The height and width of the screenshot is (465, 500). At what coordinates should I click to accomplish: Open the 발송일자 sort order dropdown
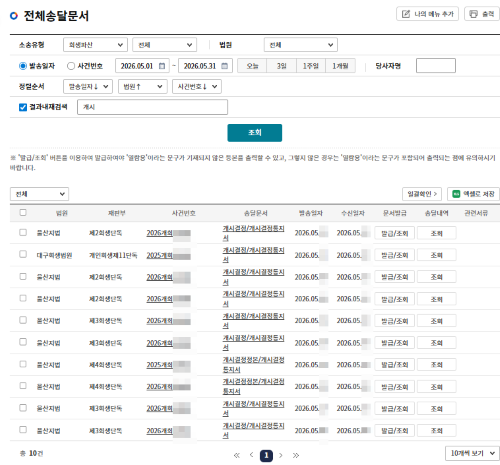point(88,87)
